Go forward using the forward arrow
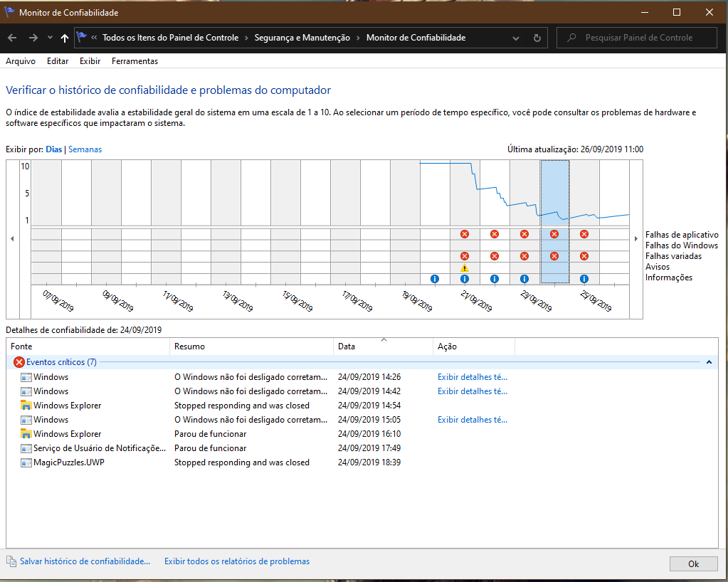The height and width of the screenshot is (582, 728). tap(33, 38)
